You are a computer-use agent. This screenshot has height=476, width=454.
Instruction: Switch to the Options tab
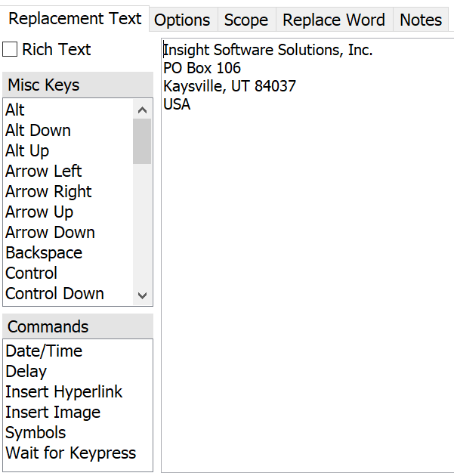(x=183, y=20)
